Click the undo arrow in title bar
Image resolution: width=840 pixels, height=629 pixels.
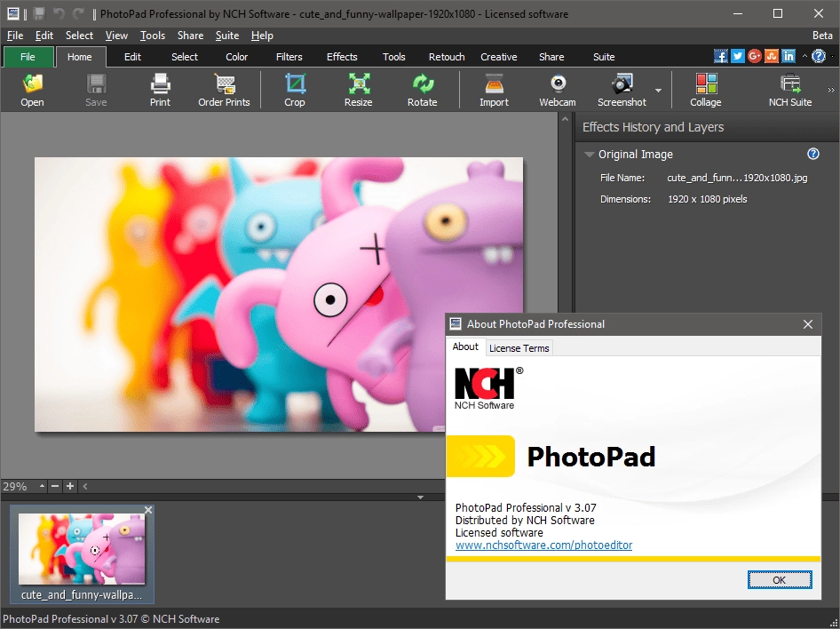coord(59,14)
